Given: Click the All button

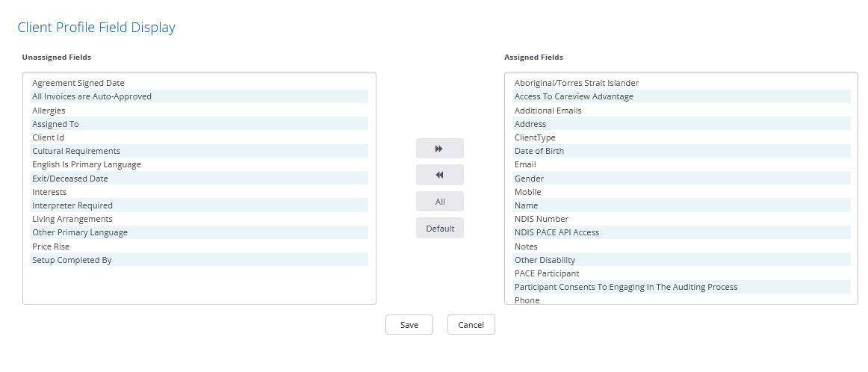Looking at the screenshot, I should point(439,202).
